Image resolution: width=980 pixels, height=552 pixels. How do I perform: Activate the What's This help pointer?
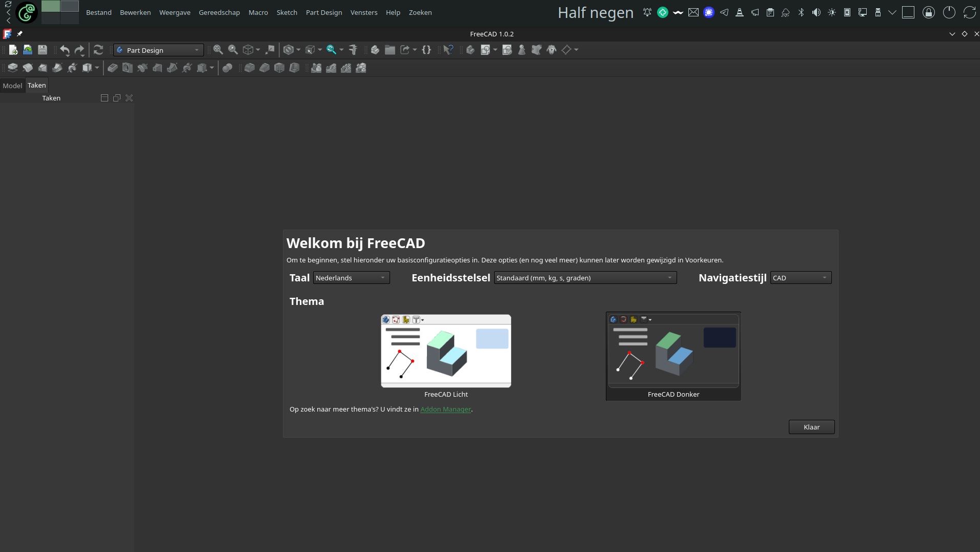pyautogui.click(x=448, y=50)
